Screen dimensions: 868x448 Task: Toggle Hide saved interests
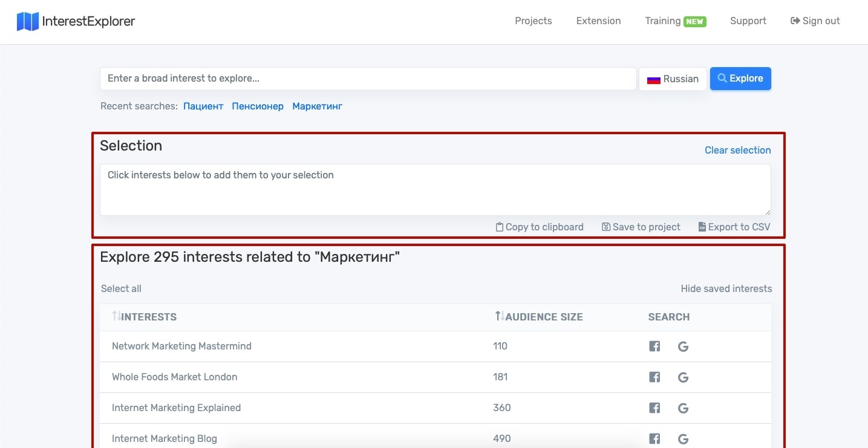[726, 288]
